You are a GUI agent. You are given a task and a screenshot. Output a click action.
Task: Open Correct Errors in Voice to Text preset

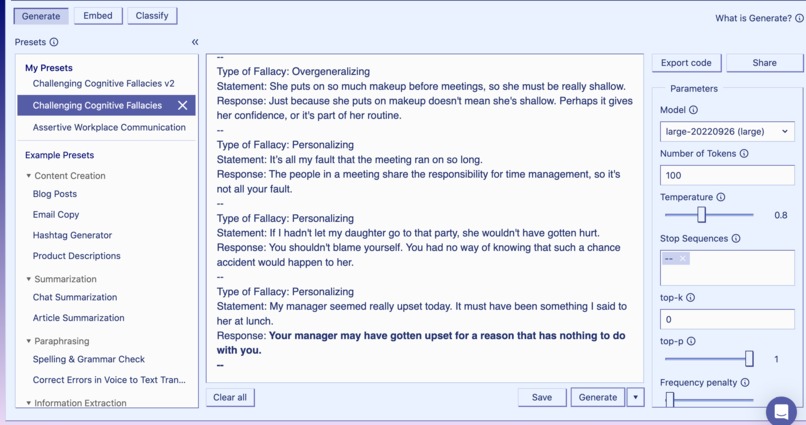[x=109, y=380]
